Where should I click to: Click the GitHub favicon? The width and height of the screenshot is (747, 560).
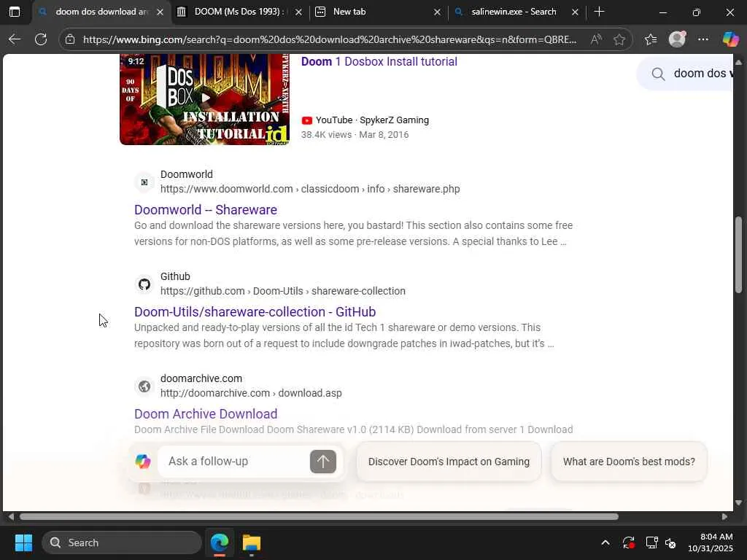coord(144,284)
